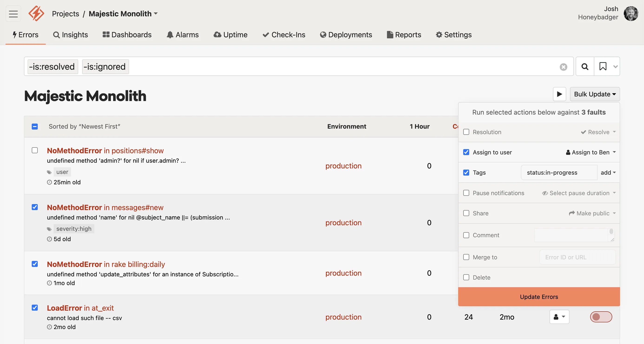Save this search using the bookmark icon
This screenshot has width=644, height=344.
point(603,67)
